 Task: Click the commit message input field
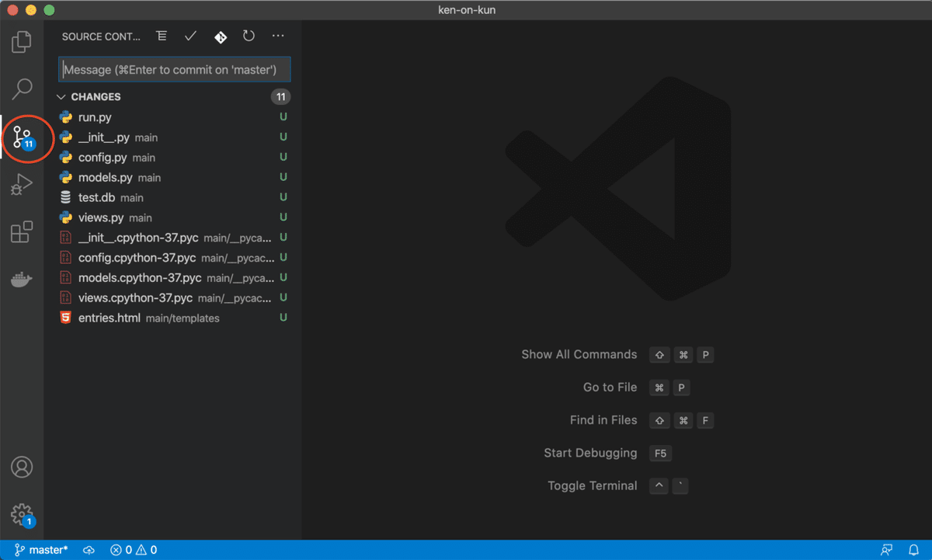(175, 70)
